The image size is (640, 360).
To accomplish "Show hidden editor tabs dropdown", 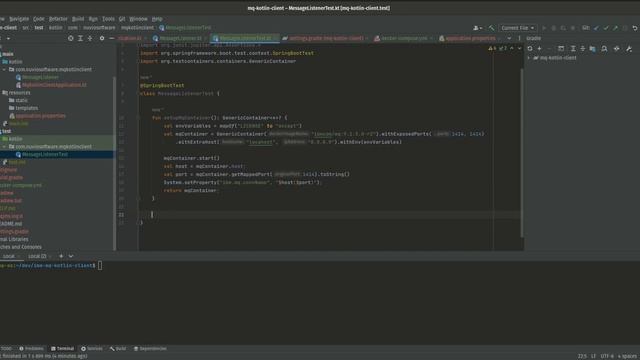I will (x=509, y=38).
